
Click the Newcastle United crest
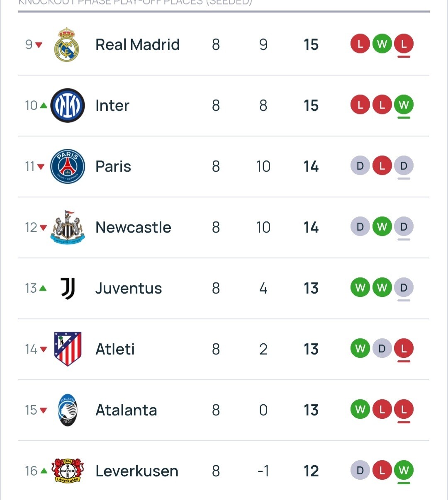68,227
